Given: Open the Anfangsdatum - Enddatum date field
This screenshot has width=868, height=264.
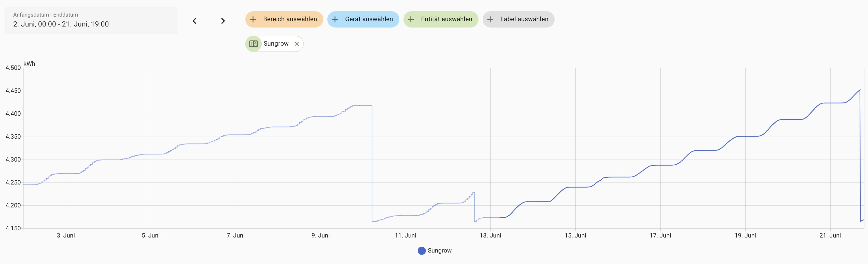Looking at the screenshot, I should coord(91,21).
